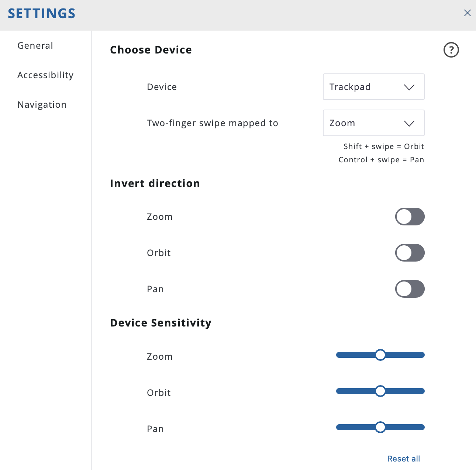Switch to the Accessibility tab
476x470 pixels.
[x=45, y=75]
